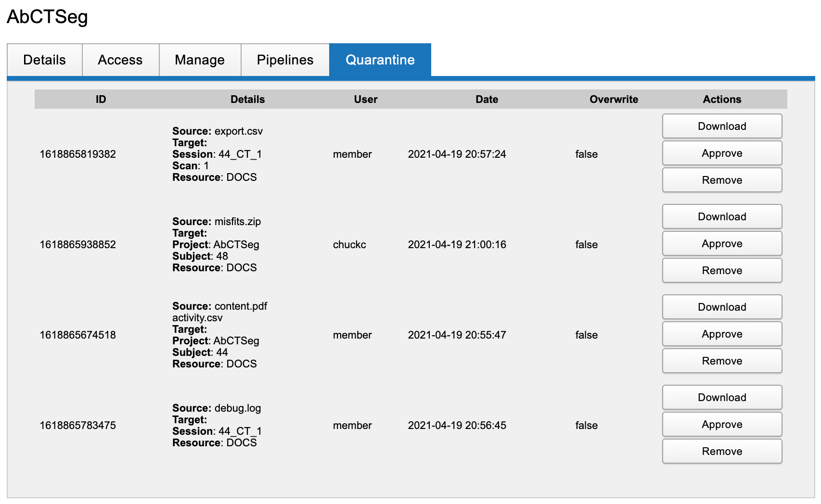Select the Quarantine tab

pyautogui.click(x=380, y=60)
